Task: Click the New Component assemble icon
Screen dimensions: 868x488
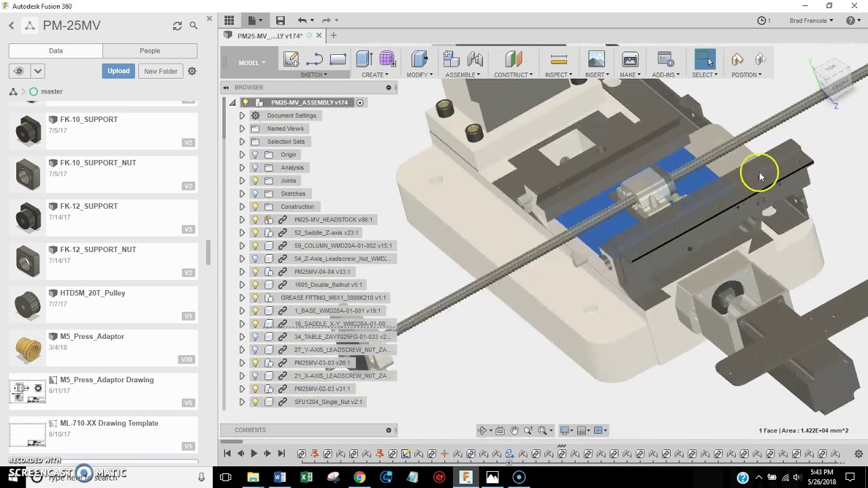Action: 452,59
